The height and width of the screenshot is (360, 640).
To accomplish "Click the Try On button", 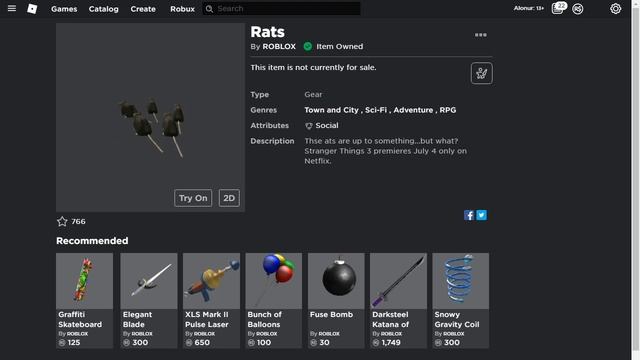I will tap(193, 198).
